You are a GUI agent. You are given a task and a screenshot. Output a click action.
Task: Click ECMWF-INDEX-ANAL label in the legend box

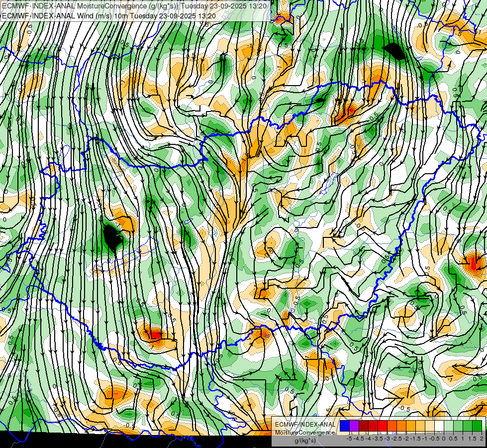[x=305, y=425]
